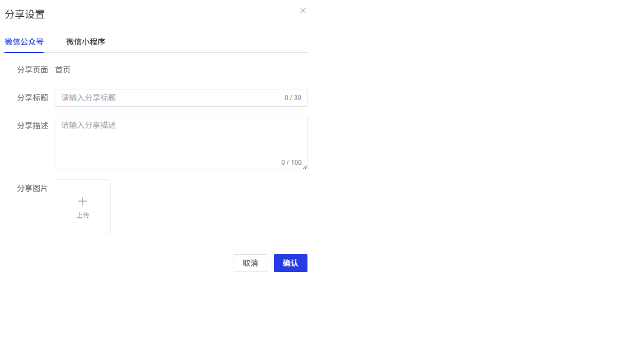Click the plus icon to upload image
Viewport: 644px width, 362px height.
[83, 201]
